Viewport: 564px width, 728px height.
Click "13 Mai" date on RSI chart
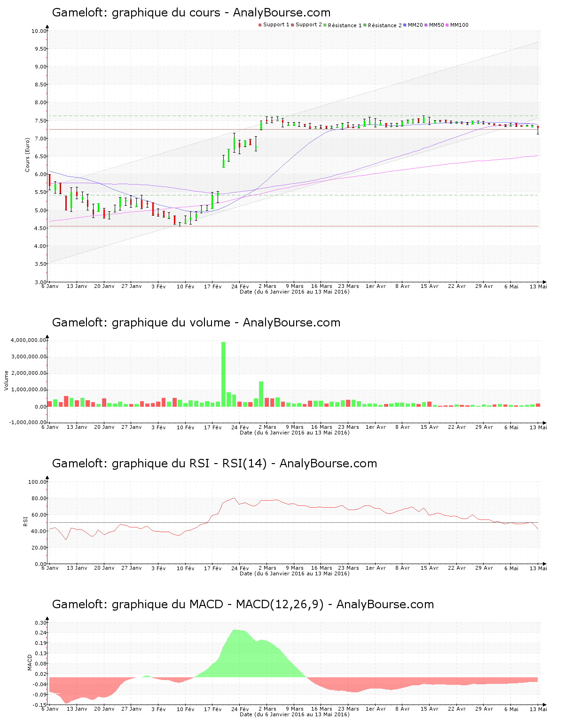[539, 568]
